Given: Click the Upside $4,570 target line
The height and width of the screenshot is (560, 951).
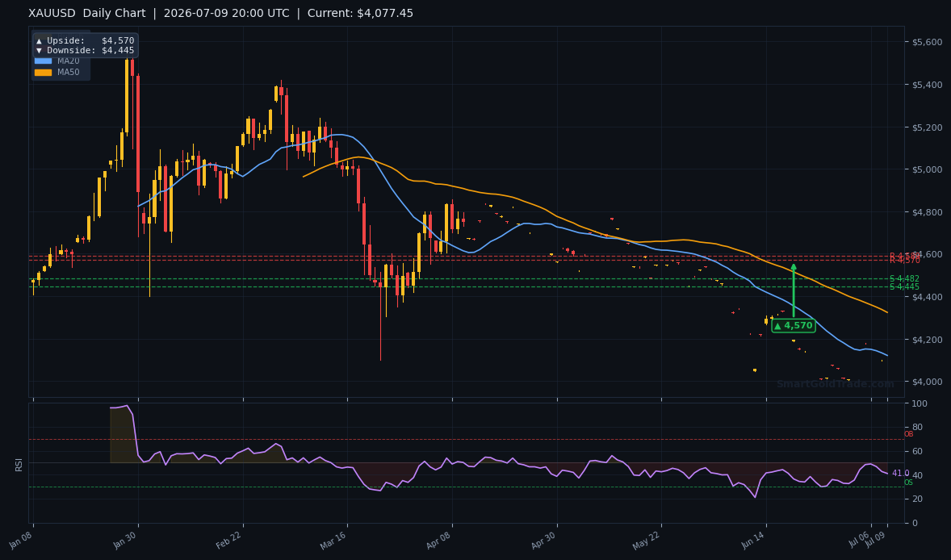Looking at the screenshot, I should pyautogui.click(x=85, y=40).
